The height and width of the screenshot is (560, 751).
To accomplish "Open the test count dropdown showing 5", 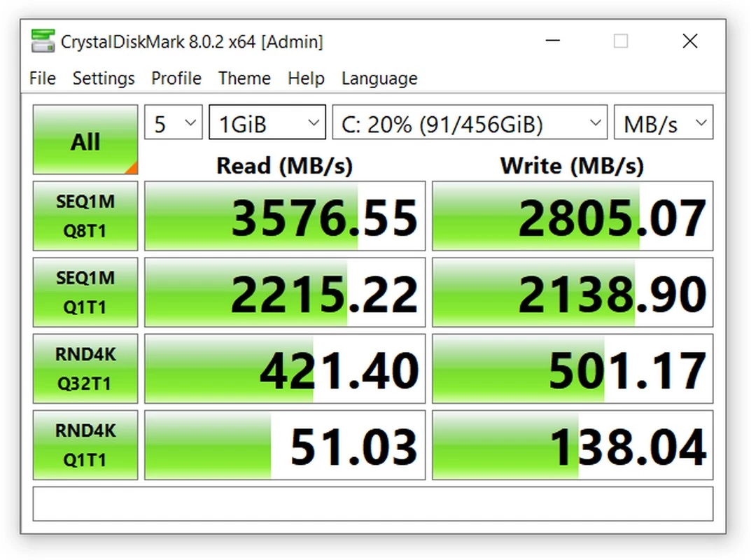I will 174,122.
